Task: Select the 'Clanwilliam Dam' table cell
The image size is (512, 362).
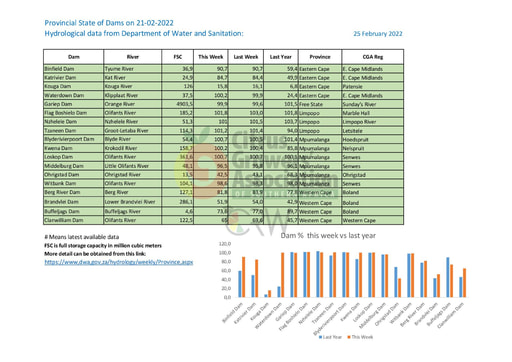Action: tap(74, 220)
